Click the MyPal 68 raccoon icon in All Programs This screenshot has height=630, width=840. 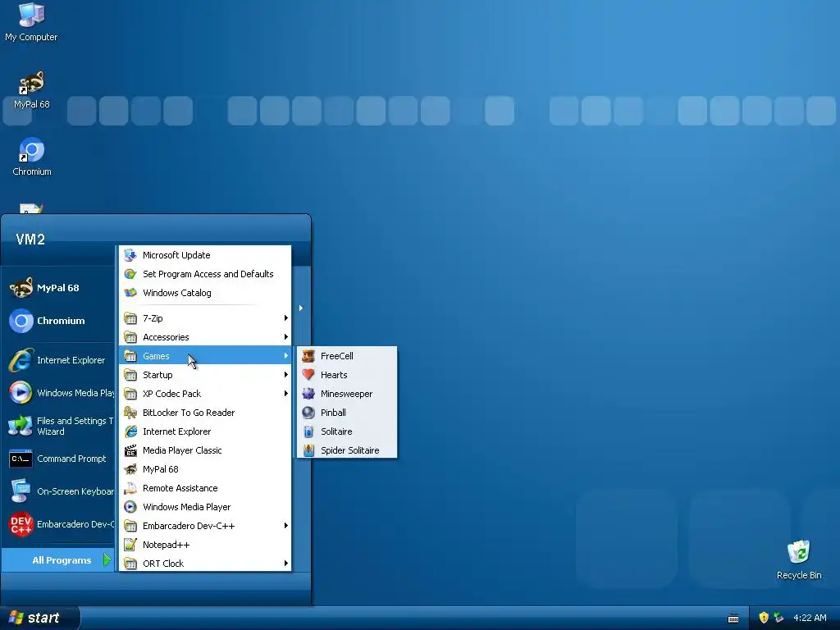point(130,469)
